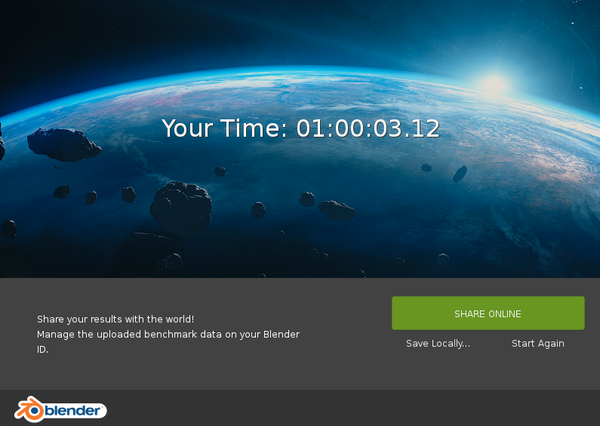Click the big asteroid at upper left
Viewport: 600px width, 426px height.
pos(64,144)
